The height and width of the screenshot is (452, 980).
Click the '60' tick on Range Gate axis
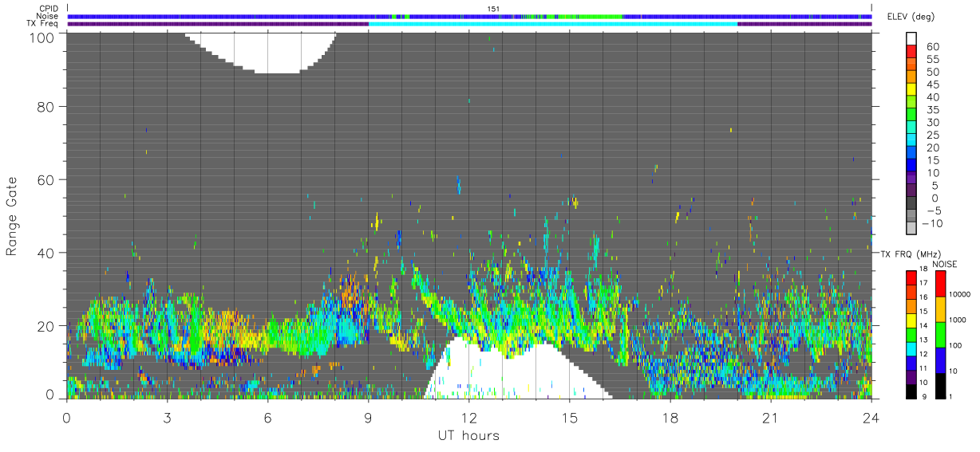click(x=45, y=179)
